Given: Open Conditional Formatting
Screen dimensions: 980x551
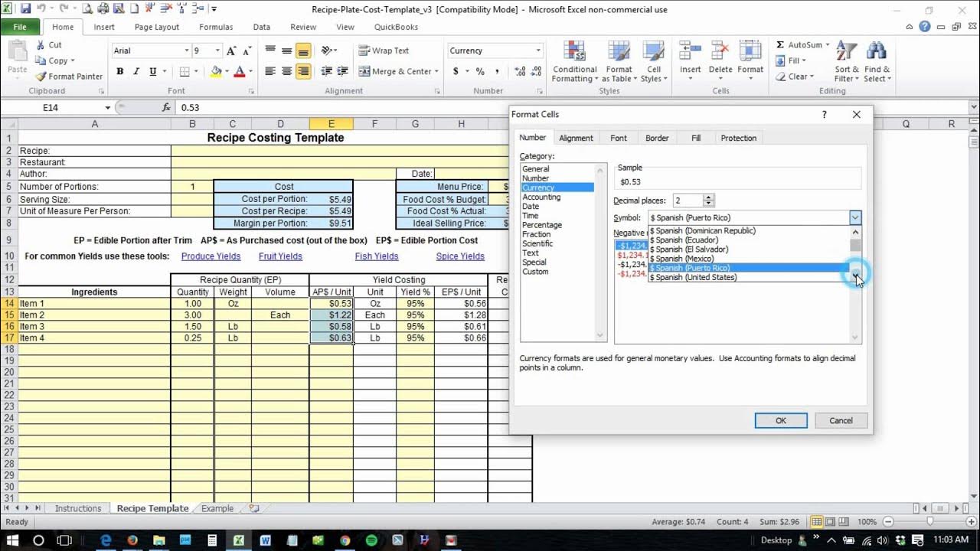Looking at the screenshot, I should pyautogui.click(x=574, y=61).
